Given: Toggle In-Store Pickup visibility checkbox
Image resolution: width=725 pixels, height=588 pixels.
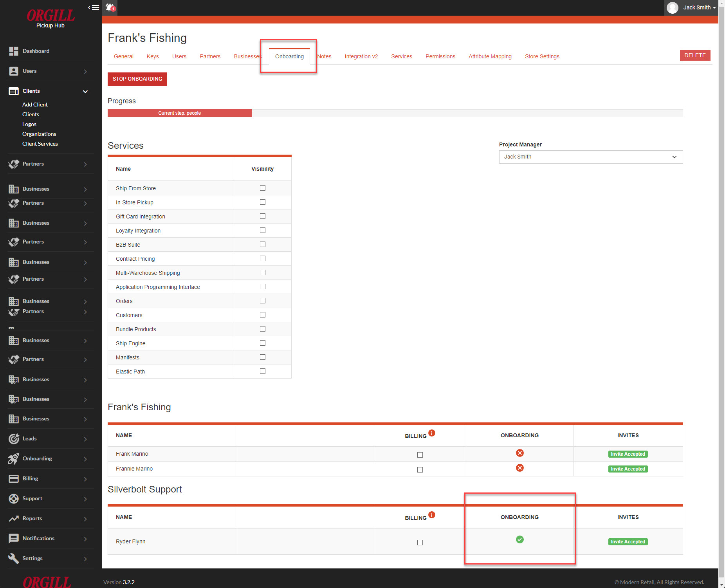Looking at the screenshot, I should [263, 202].
